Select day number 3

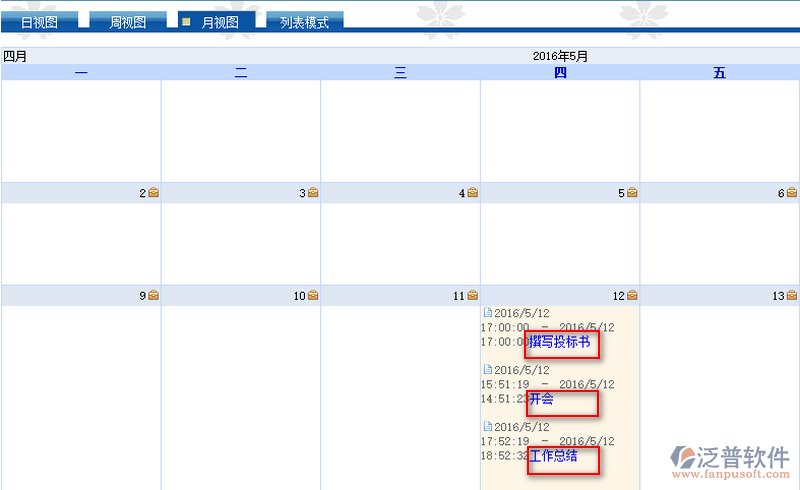[303, 193]
